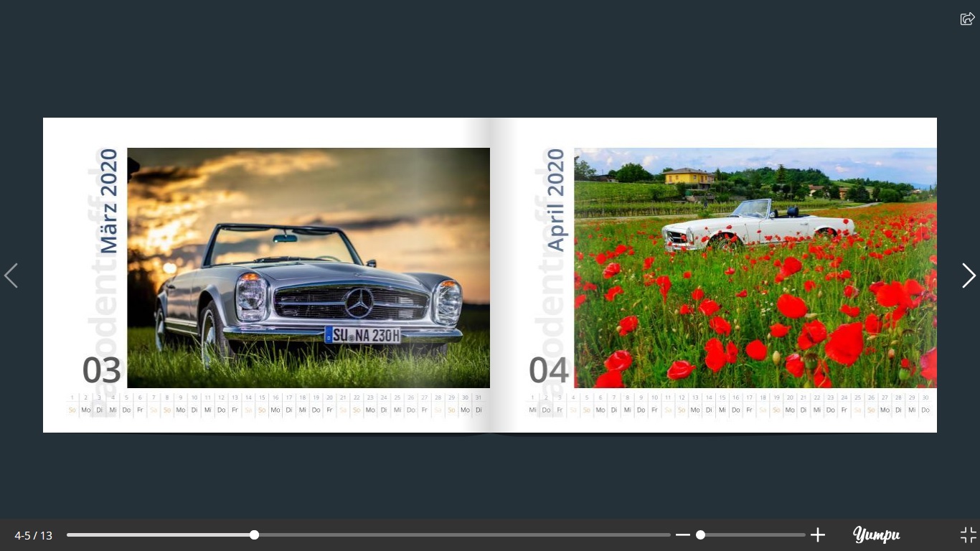Zoom in with the plus icon
Image resolution: width=980 pixels, height=551 pixels.
pos(818,535)
